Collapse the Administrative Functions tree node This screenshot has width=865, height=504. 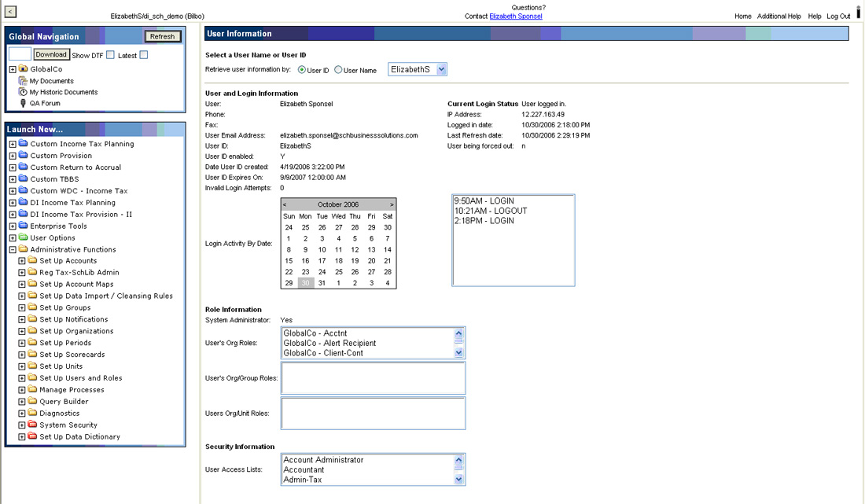(x=13, y=250)
